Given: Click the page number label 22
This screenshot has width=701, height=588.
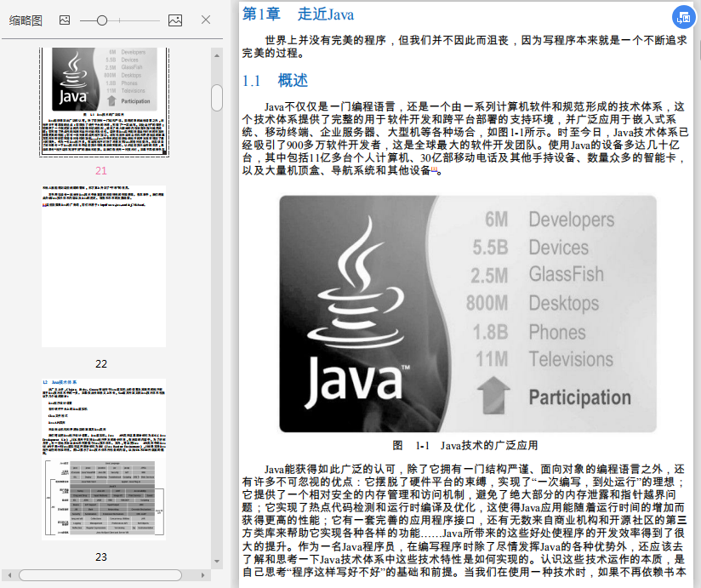Looking at the screenshot, I should [x=101, y=364].
